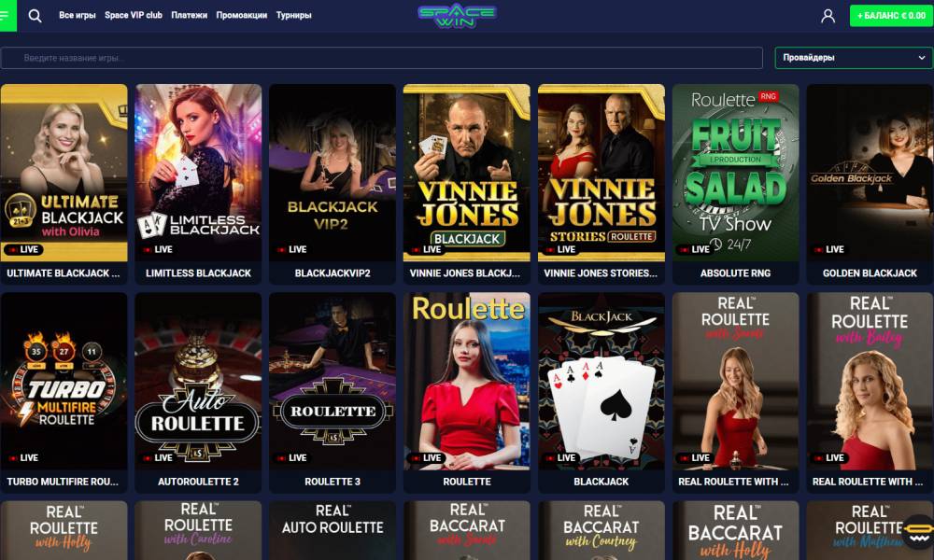
Task: Open the Промоакции menu item
Action: click(242, 16)
